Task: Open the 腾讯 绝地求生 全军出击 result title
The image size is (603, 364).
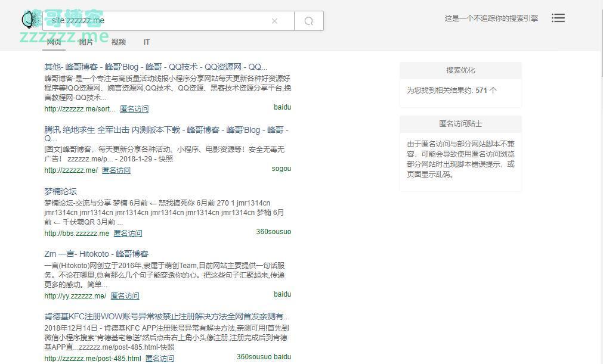Action: point(166,130)
